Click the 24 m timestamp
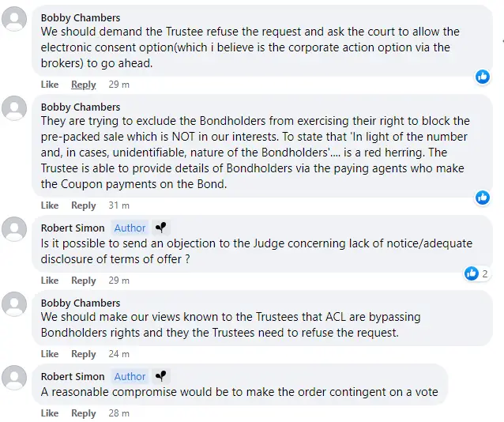This screenshot has width=504, height=422. coord(119,354)
